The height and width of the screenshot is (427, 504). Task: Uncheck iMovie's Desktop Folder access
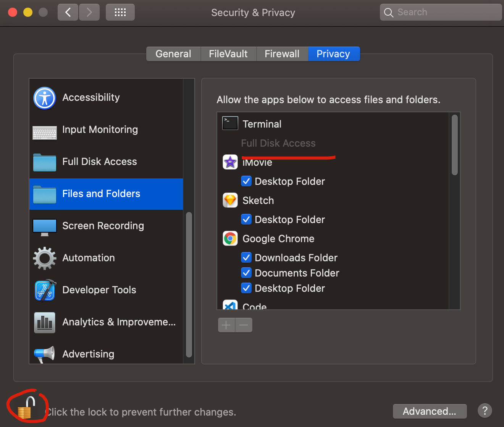tap(246, 181)
